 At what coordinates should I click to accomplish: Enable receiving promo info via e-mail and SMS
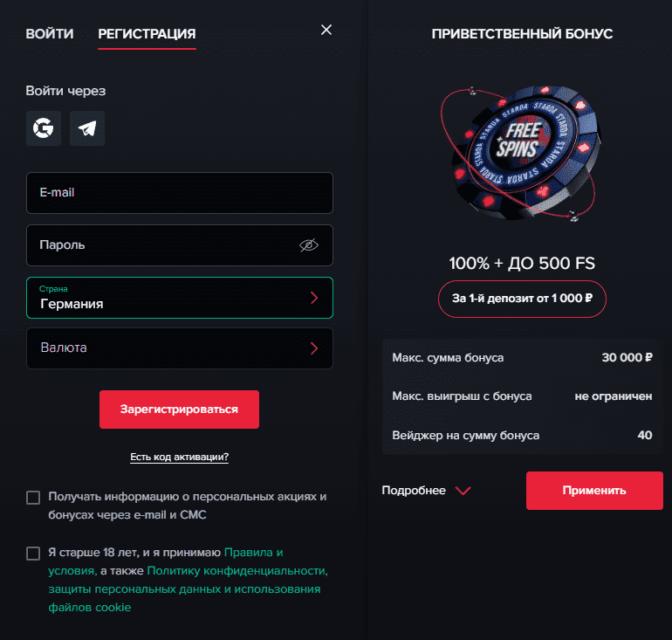(33, 498)
